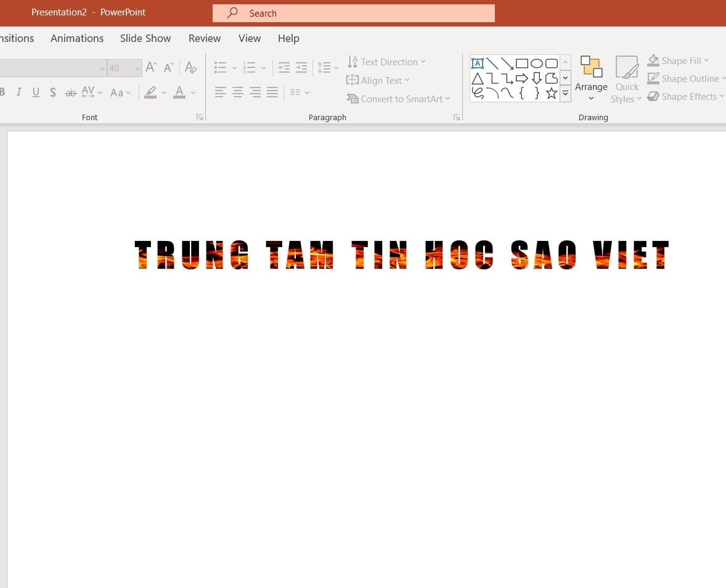Toggle Italic formatting

pos(18,92)
